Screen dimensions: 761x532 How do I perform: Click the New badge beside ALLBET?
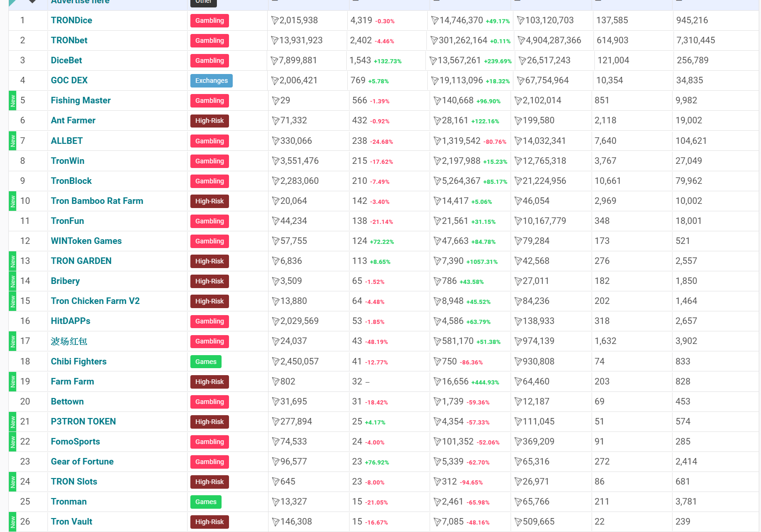[x=13, y=141]
